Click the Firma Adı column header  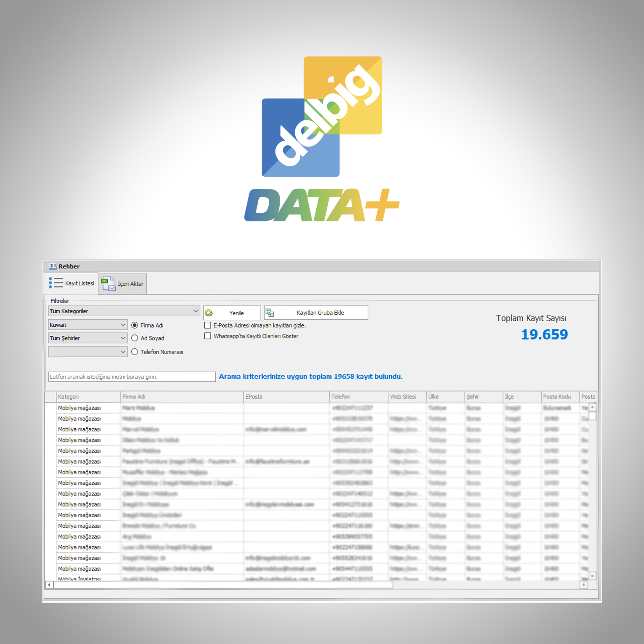182,396
